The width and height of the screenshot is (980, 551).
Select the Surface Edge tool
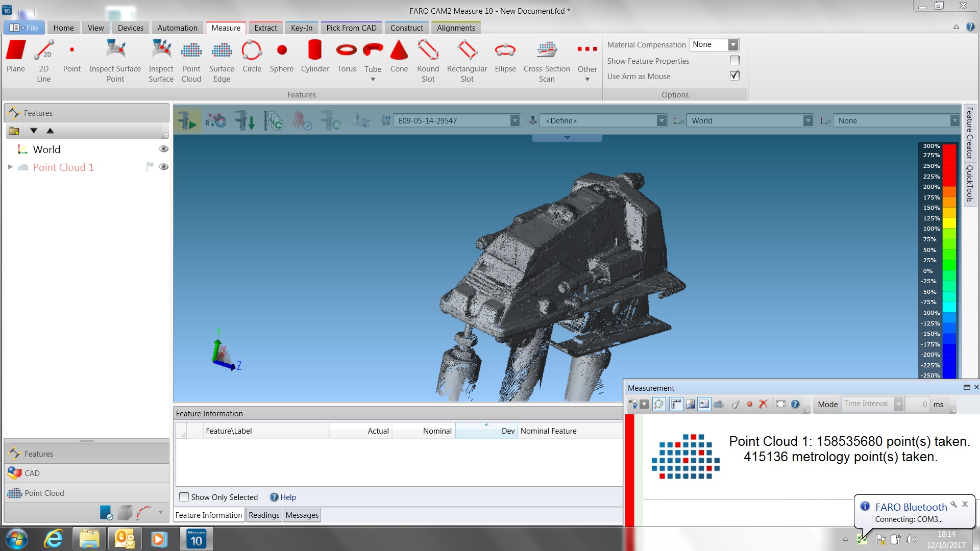pyautogui.click(x=222, y=61)
